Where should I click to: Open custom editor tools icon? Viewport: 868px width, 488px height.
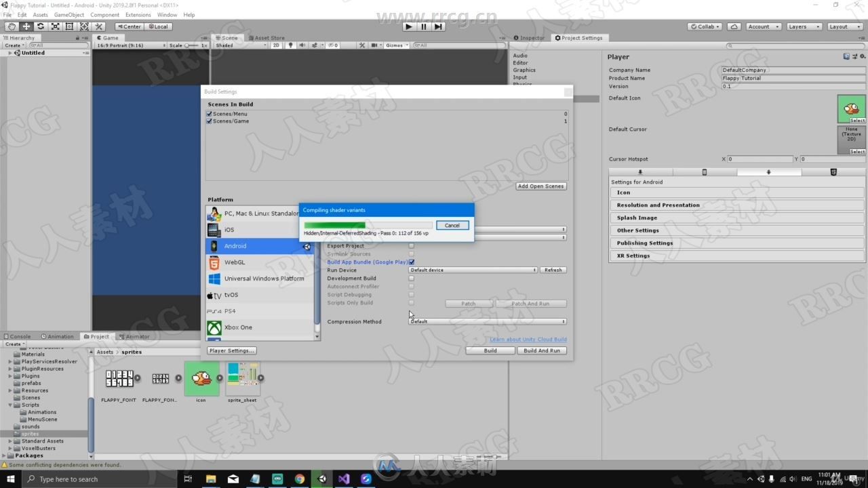98,26
